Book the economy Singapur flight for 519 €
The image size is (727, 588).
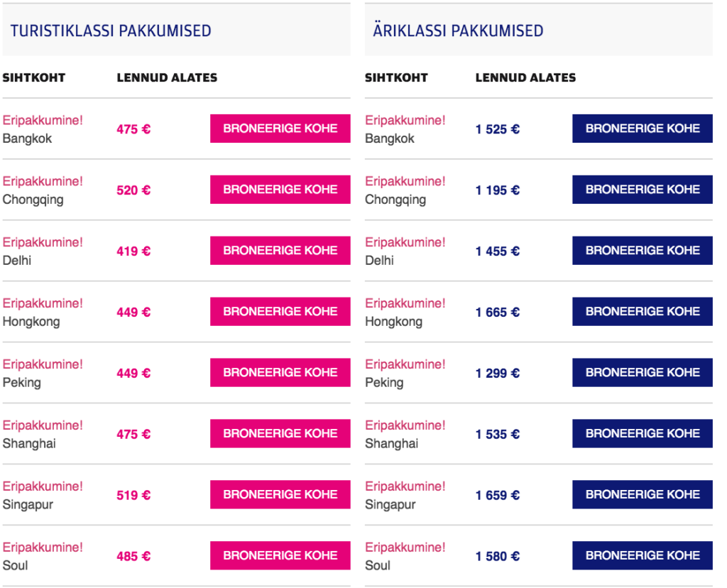280,495
